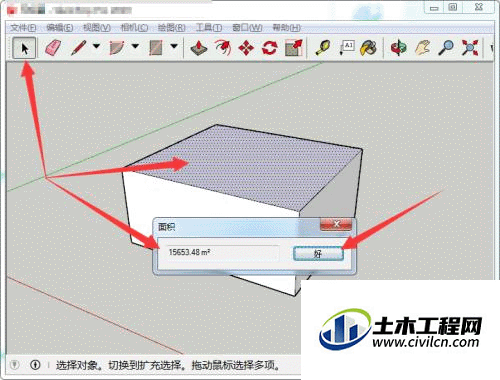Select the Pencil line tool

point(79,48)
